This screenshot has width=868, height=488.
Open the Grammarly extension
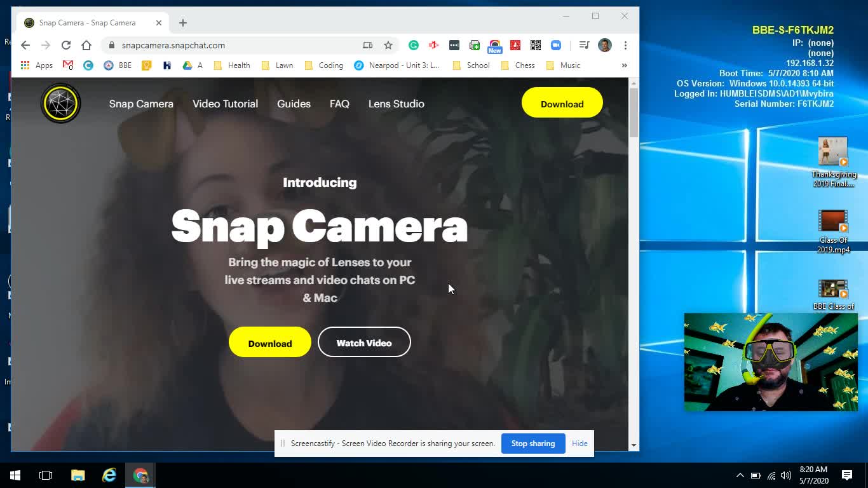414,45
